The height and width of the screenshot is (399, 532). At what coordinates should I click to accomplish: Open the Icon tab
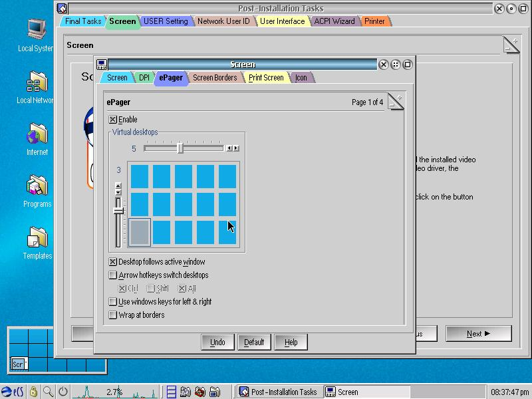pyautogui.click(x=301, y=78)
